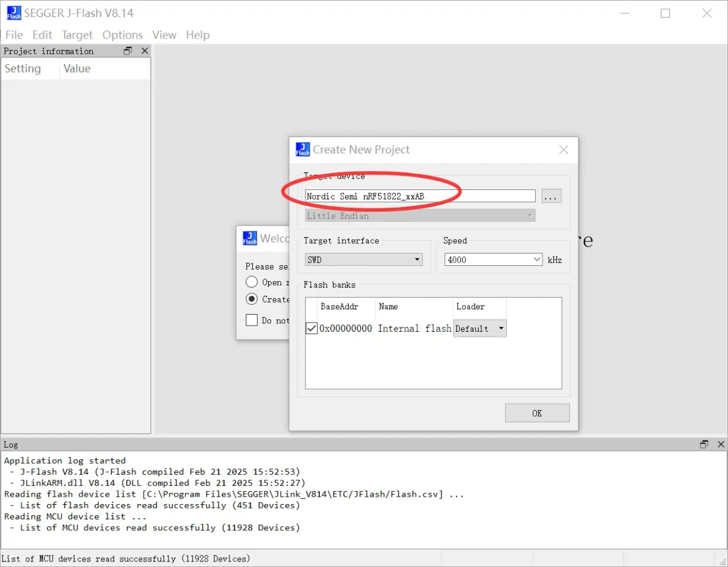
Task: Click the BaseAddr column header
Action: (x=346, y=307)
